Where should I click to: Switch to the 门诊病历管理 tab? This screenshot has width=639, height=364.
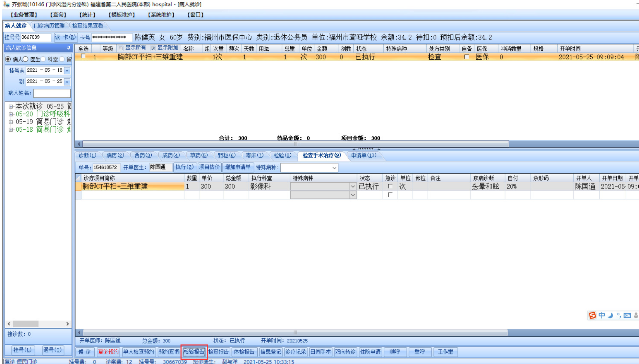(49, 26)
